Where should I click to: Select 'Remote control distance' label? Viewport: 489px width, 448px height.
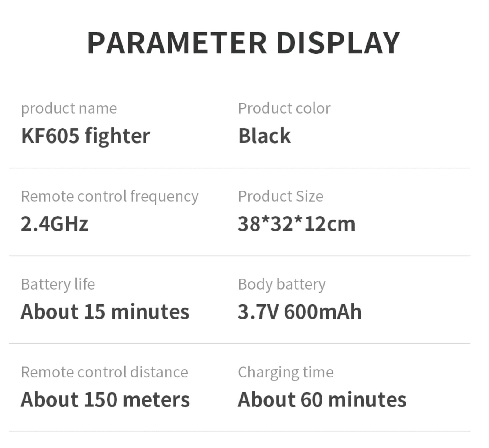pyautogui.click(x=104, y=372)
